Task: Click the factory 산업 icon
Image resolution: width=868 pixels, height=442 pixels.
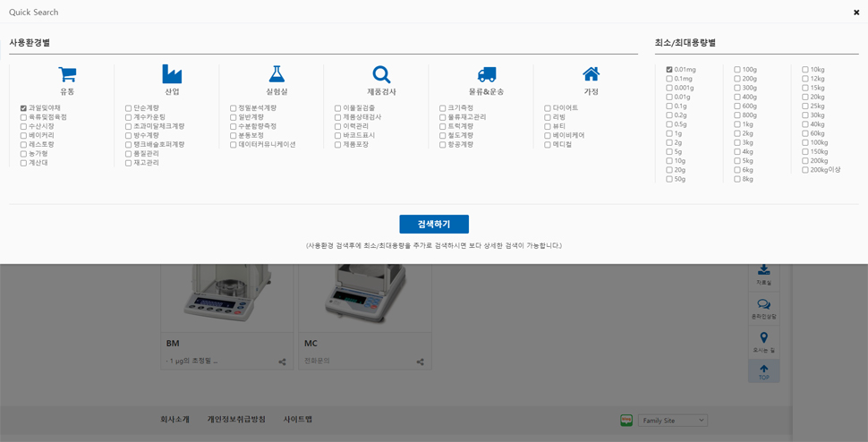Action: (172, 74)
